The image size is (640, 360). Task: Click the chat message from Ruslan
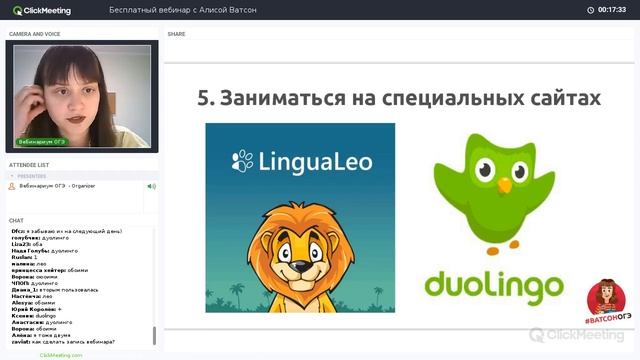click(x=24, y=257)
